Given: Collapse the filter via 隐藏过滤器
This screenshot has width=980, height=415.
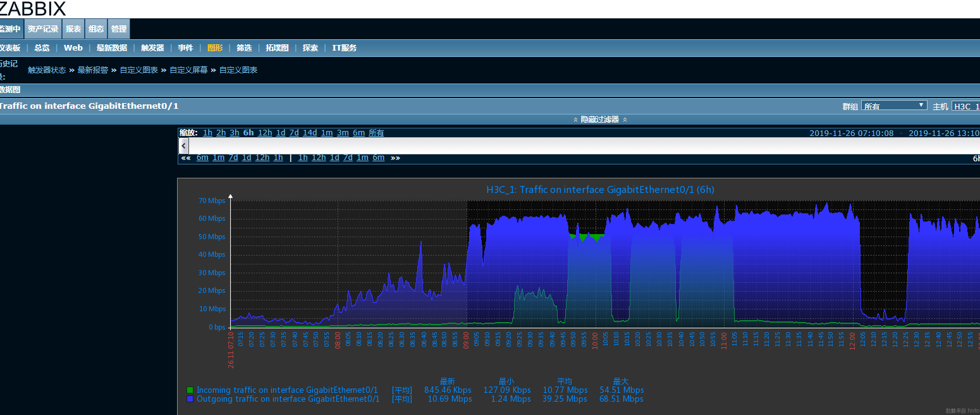Looking at the screenshot, I should pos(599,120).
